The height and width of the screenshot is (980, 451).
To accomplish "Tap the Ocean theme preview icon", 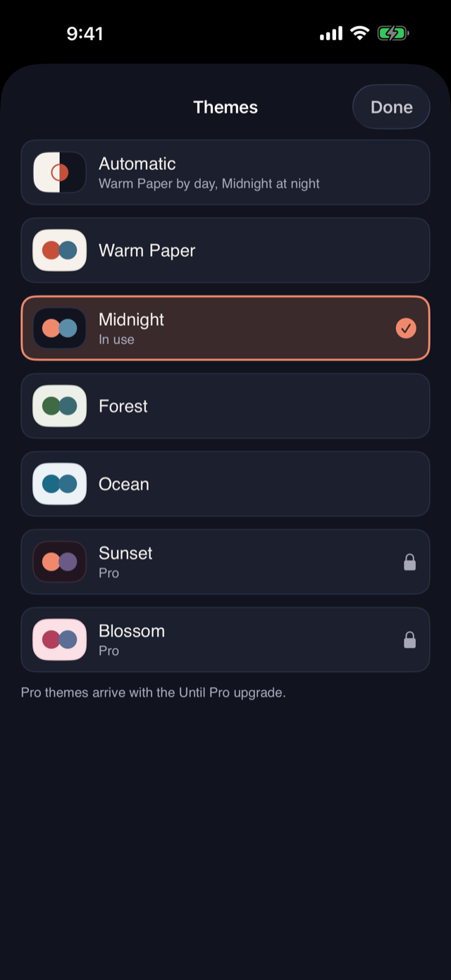I will (x=60, y=484).
